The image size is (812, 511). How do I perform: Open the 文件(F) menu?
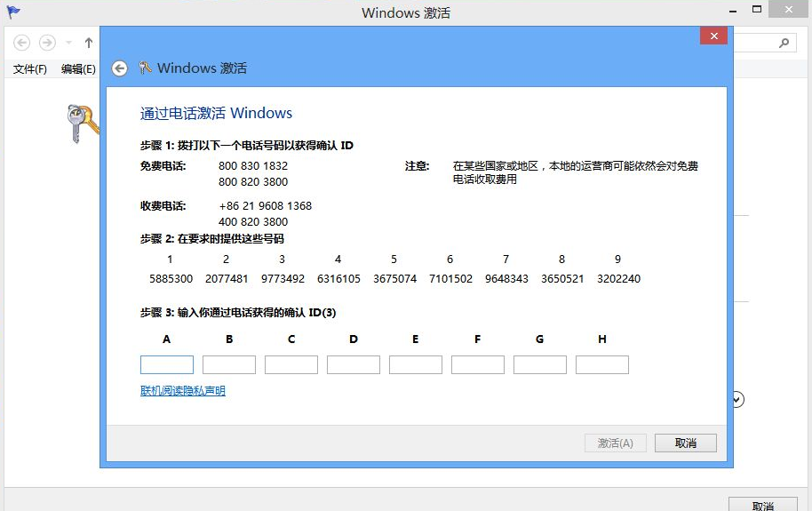(29, 69)
